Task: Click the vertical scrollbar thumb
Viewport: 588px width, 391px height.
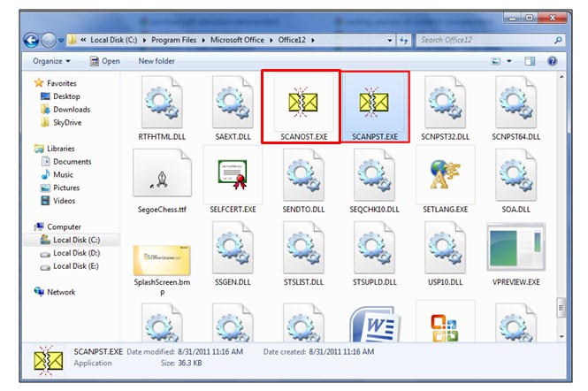Action: (561, 308)
